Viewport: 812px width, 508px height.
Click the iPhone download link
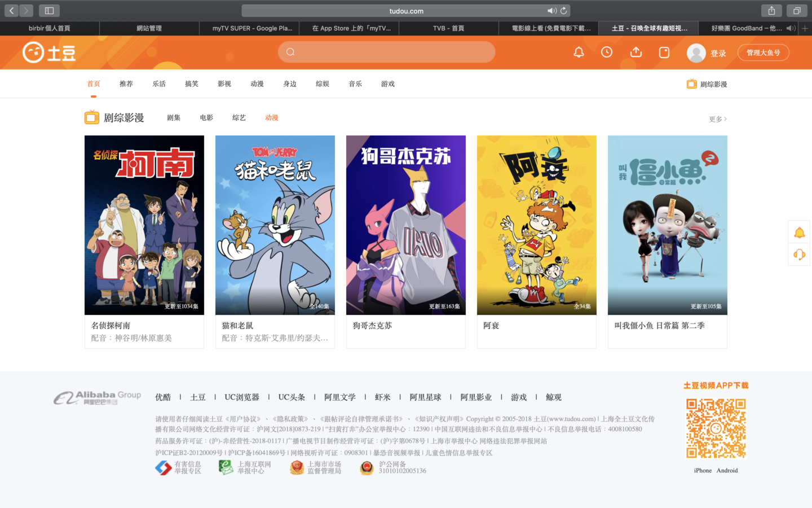pyautogui.click(x=703, y=470)
